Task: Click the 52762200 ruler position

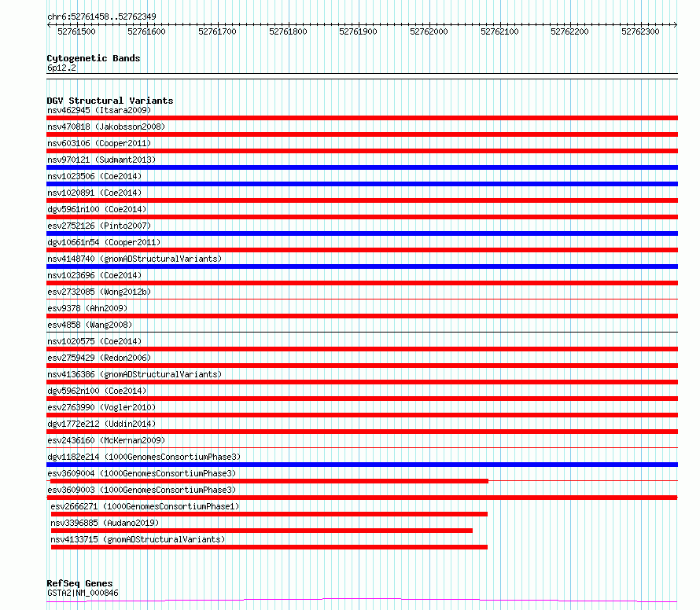Action: point(569,31)
